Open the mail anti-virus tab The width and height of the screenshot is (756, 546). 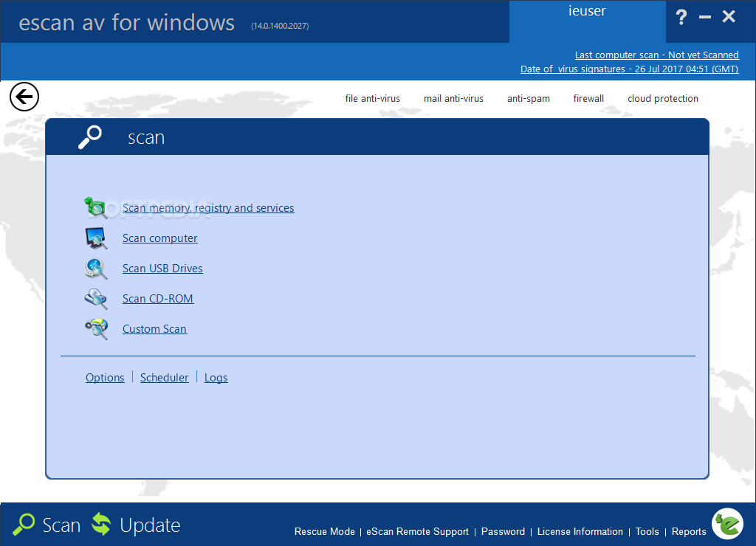pos(454,98)
